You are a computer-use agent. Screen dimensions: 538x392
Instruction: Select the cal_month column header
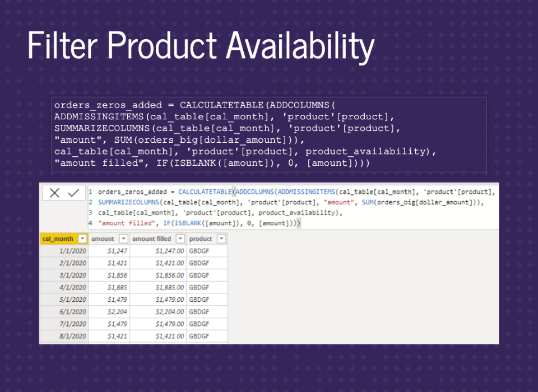pyautogui.click(x=58, y=239)
